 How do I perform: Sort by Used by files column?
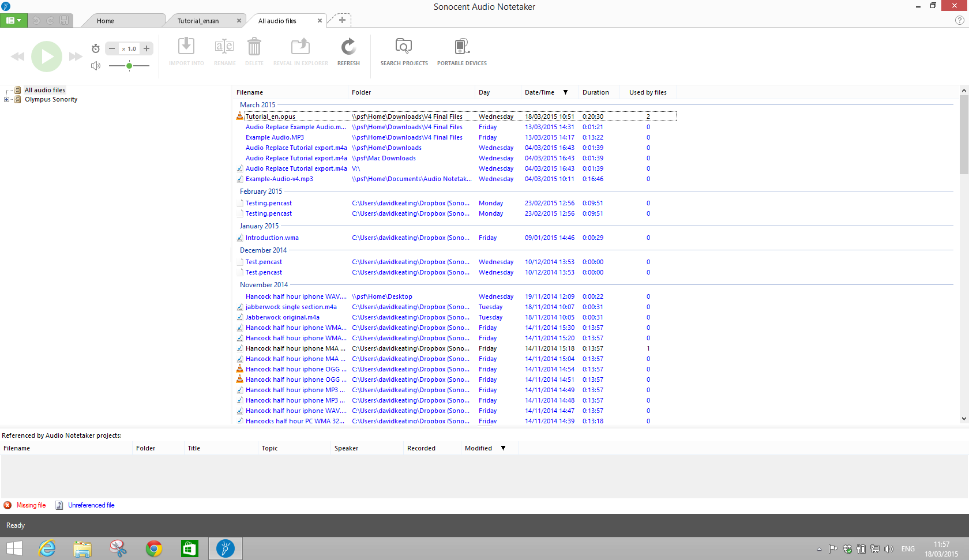pos(648,92)
